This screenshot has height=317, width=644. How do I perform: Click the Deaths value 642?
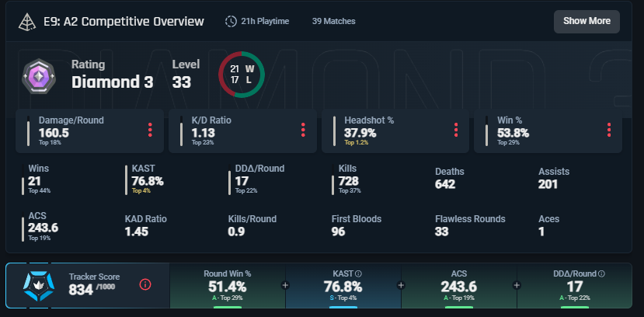[x=445, y=184]
